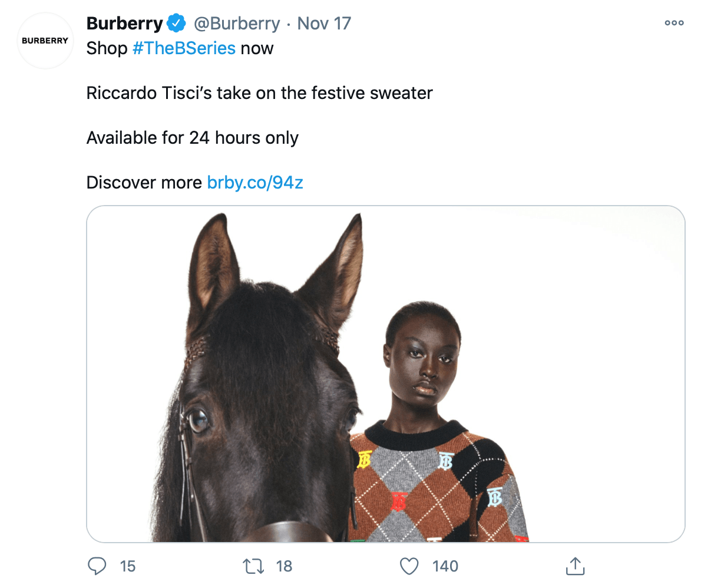Click the @Burberry handle
The image size is (701, 588).
(237, 24)
